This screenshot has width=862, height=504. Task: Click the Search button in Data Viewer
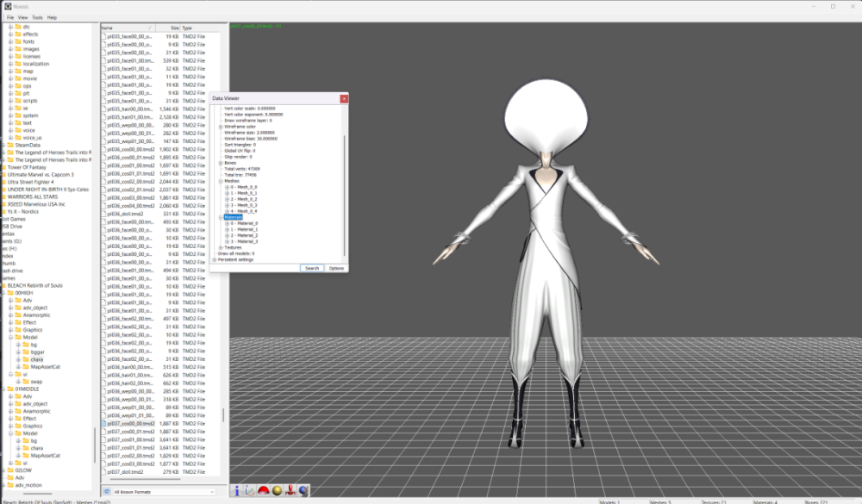click(x=313, y=268)
